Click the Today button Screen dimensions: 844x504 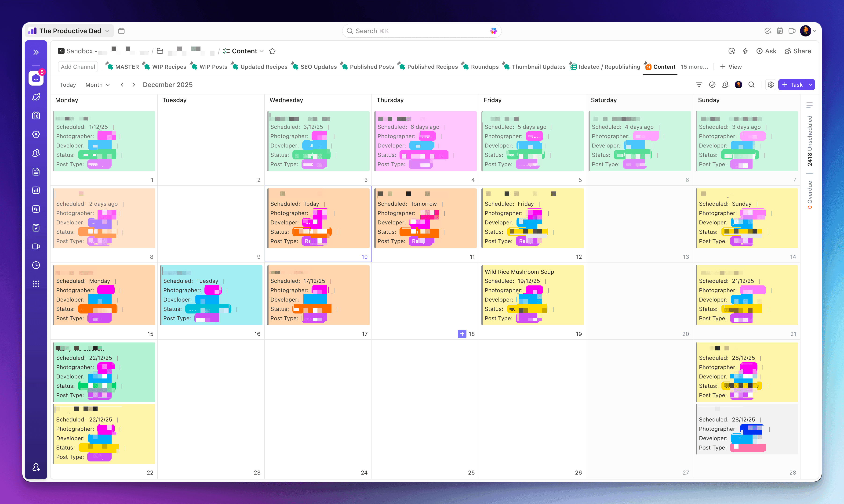(68, 85)
